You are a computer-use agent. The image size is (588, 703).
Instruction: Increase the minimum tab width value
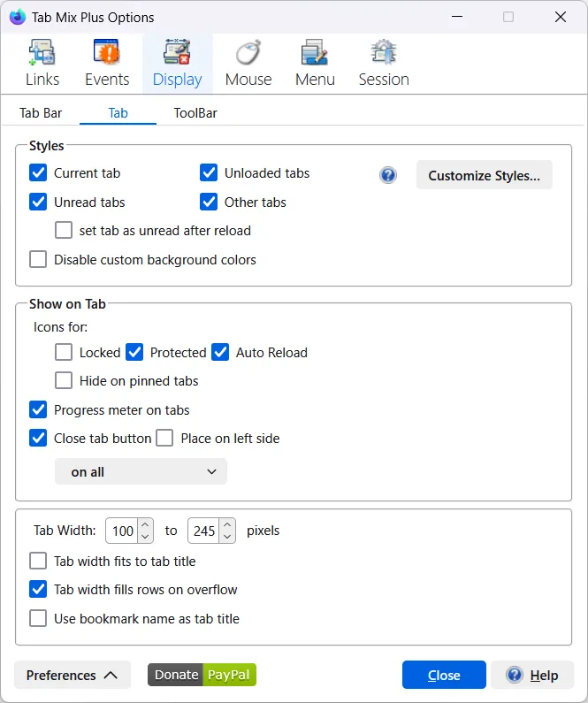[146, 525]
